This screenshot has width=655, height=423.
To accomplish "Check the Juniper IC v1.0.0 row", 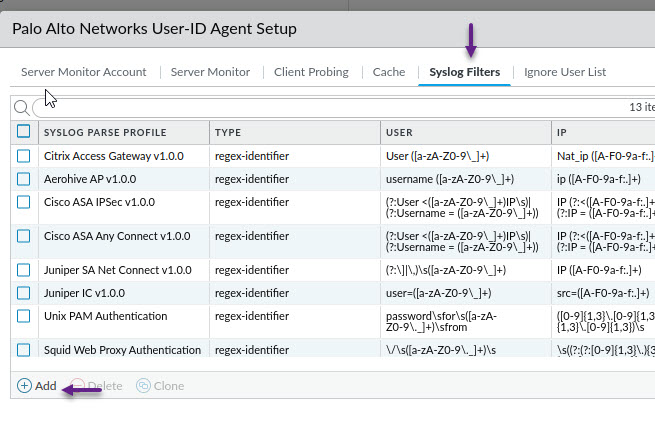I will (x=24, y=293).
